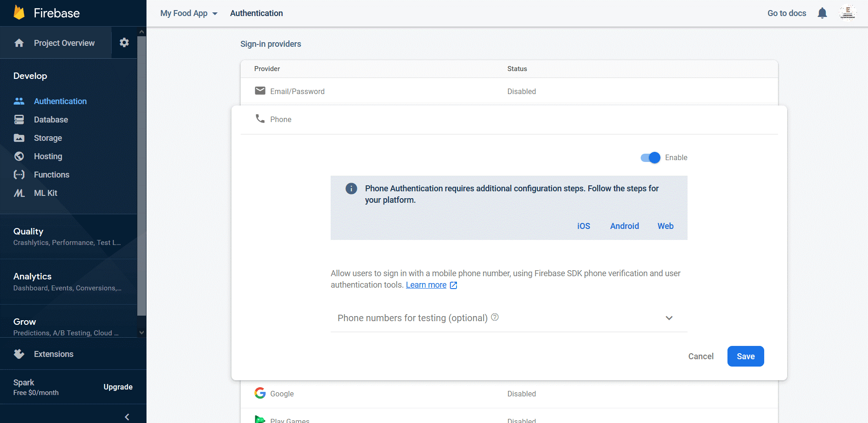
Task: Open Authentication from the sidebar
Action: 60,101
